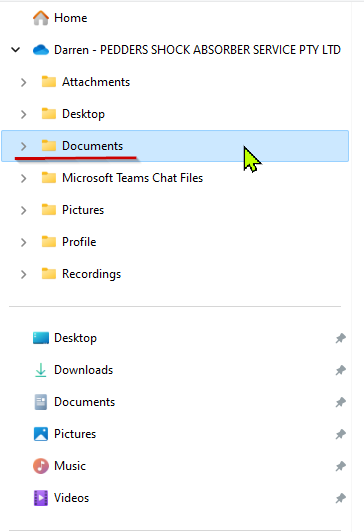Select the OneDrive Pictures yellow folder icon
364x532 pixels.
49,210
